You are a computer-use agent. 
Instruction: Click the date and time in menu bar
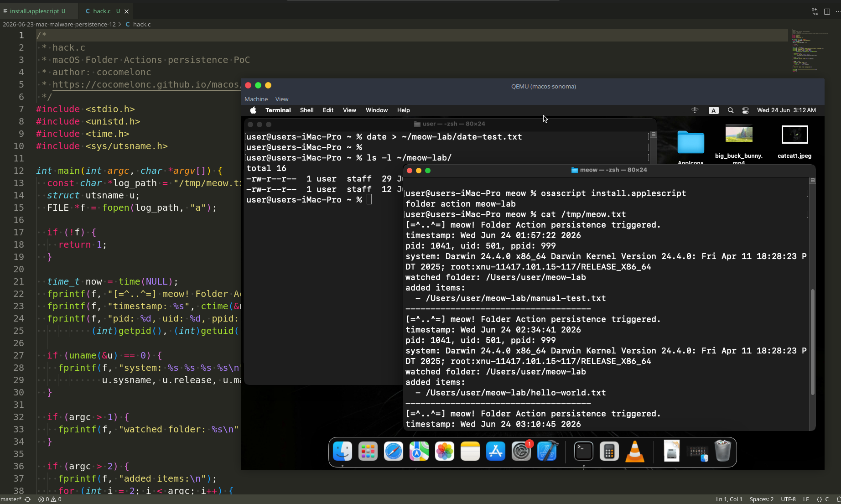click(x=787, y=110)
